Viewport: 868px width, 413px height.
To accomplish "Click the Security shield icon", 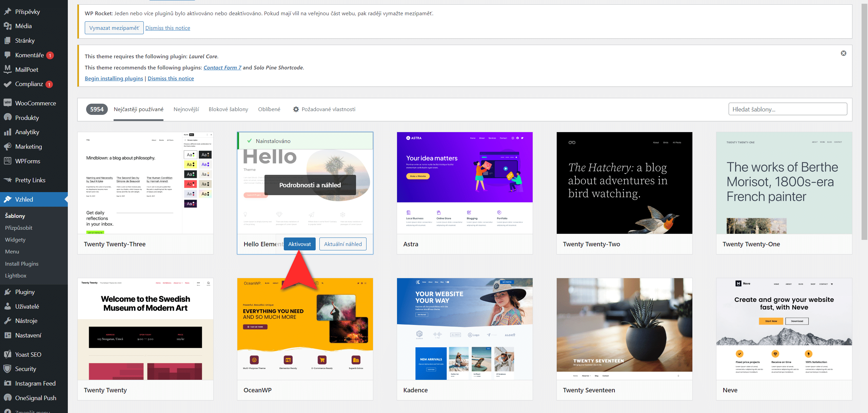I will tap(7, 369).
